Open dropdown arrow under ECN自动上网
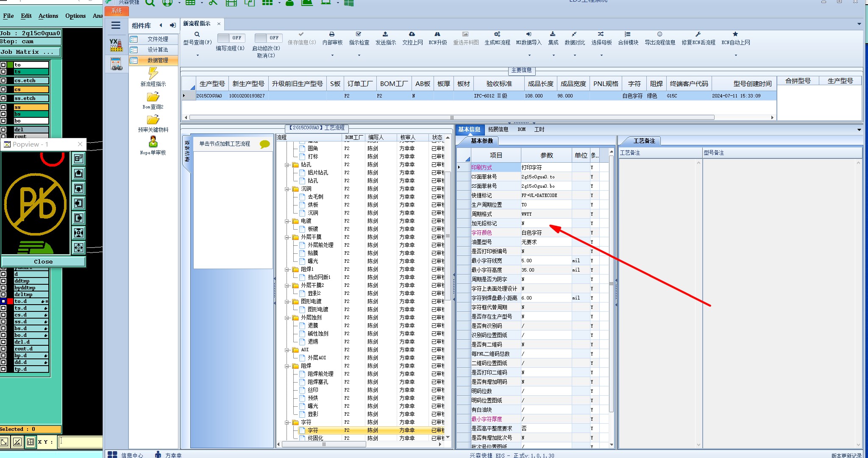The height and width of the screenshot is (458, 868). coord(736,55)
